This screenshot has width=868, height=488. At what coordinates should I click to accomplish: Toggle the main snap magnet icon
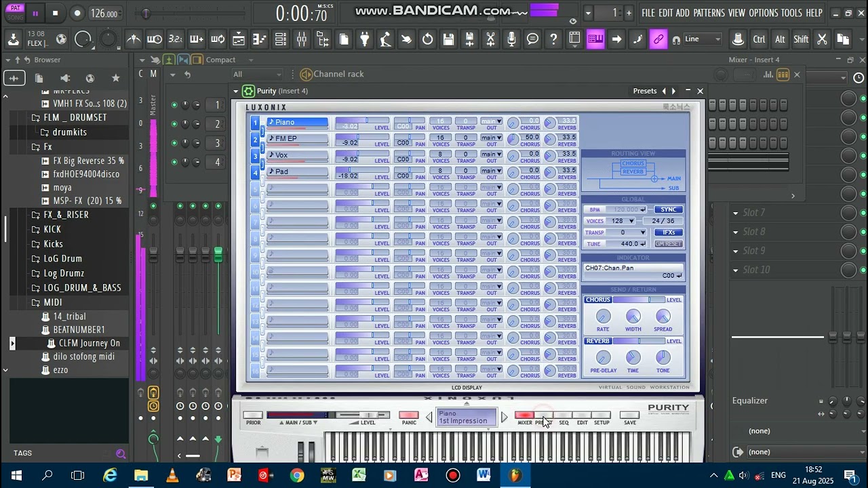[x=676, y=40]
